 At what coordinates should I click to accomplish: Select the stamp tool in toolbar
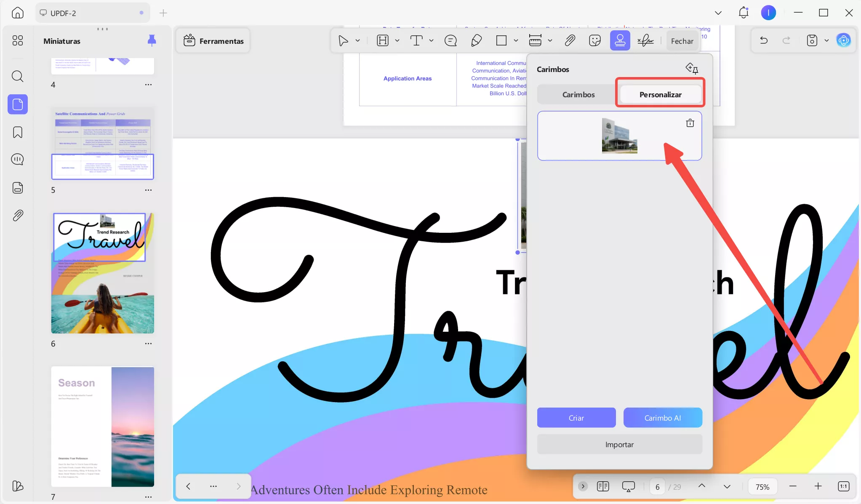click(x=620, y=41)
